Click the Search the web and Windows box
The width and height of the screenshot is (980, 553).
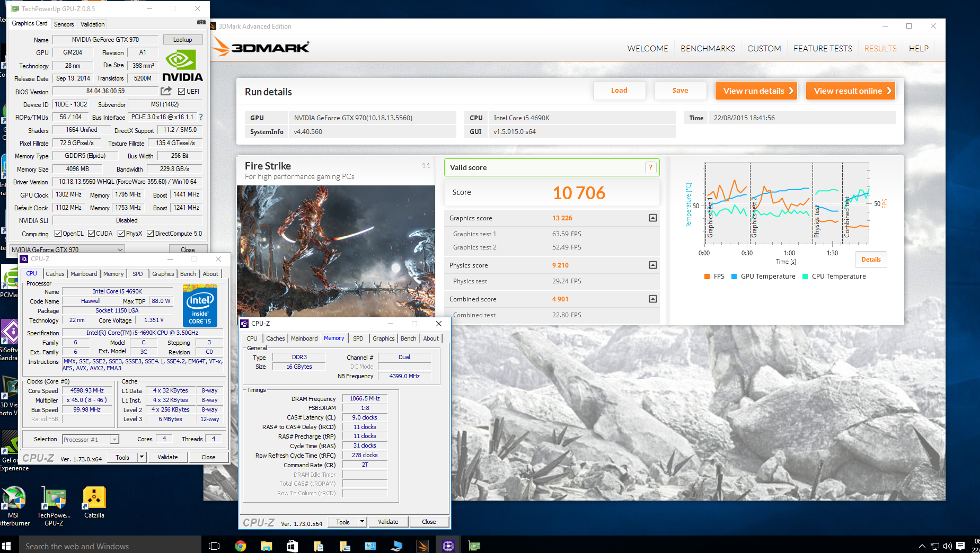coord(110,546)
